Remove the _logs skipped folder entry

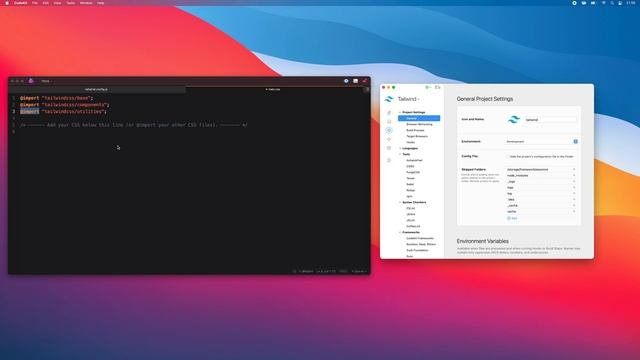tap(574, 182)
